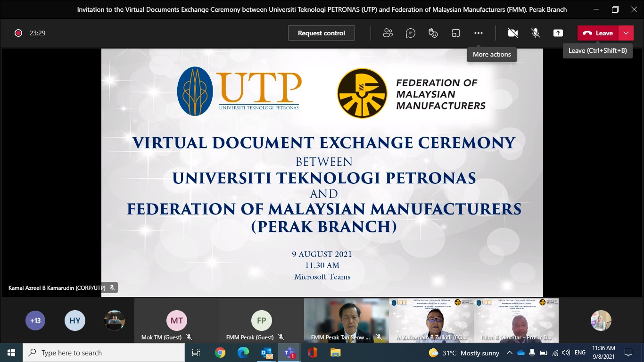Show the +13 additional participants
Viewport: 644px width, 362px height.
(x=35, y=321)
